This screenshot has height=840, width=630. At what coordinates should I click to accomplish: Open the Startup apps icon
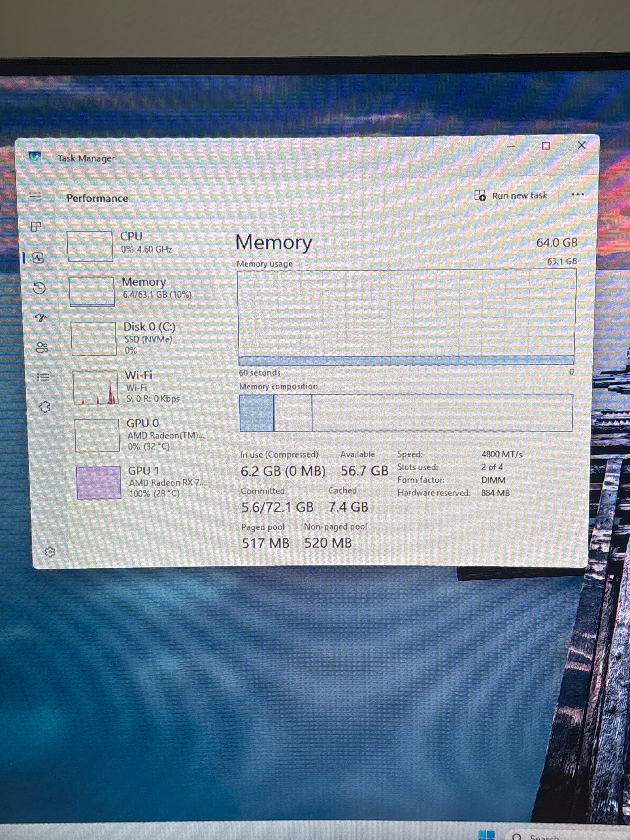(41, 317)
